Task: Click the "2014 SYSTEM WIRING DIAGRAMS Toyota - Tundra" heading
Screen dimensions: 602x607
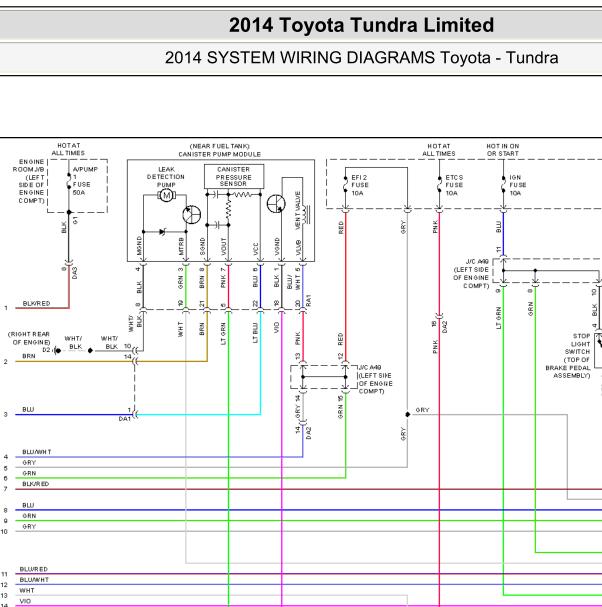Action: [x=362, y=58]
